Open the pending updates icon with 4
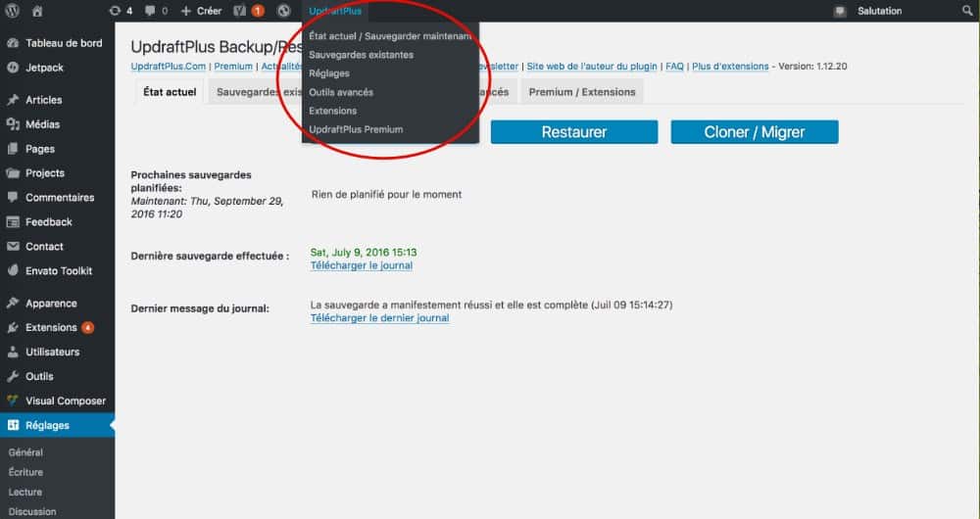The width and height of the screenshot is (980, 519). click(121, 11)
